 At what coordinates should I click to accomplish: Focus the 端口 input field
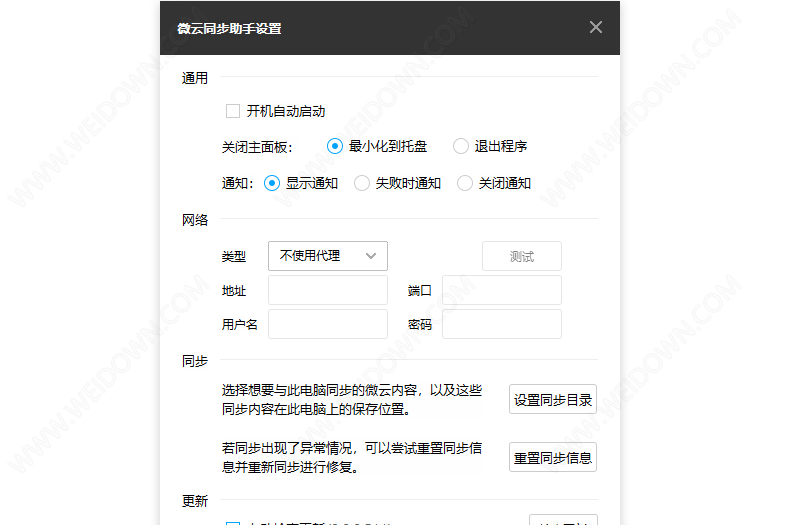tap(502, 290)
